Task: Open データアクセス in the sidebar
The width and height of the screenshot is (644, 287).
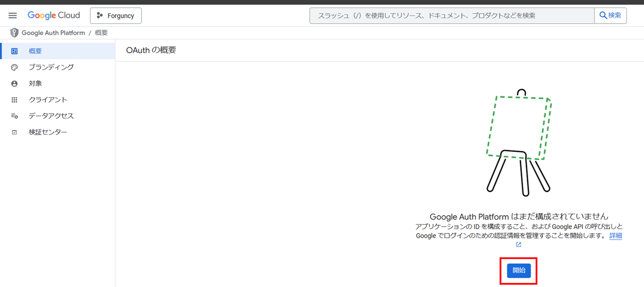Action: (x=58, y=116)
